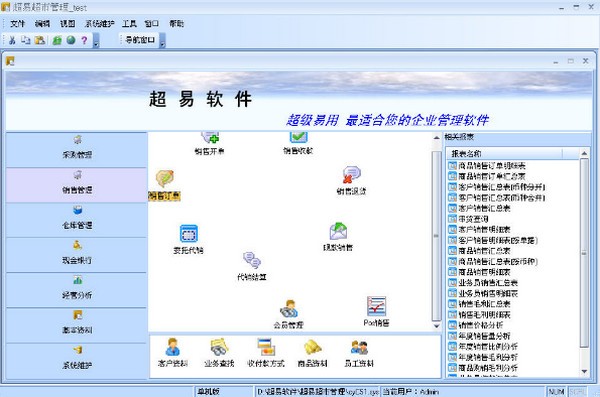Screen dimensions: 600x397
Task: Open report 业务员销售汇总表
Action: [x=488, y=283]
